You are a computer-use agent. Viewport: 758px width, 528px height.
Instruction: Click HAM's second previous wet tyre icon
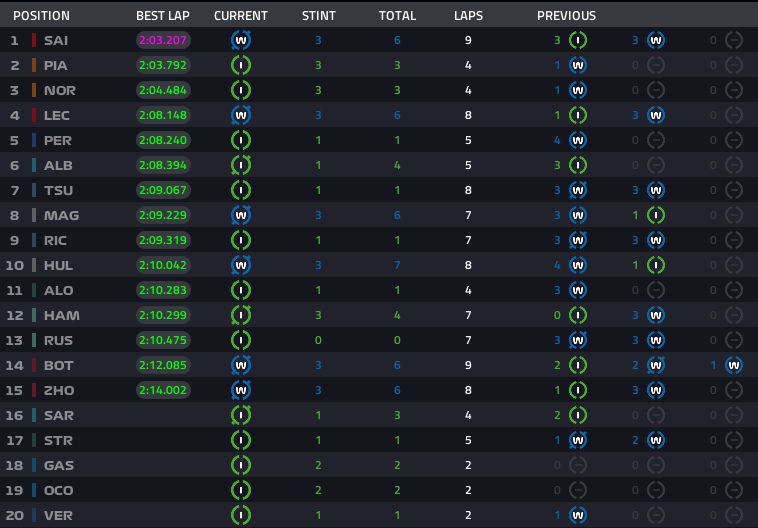[656, 315]
